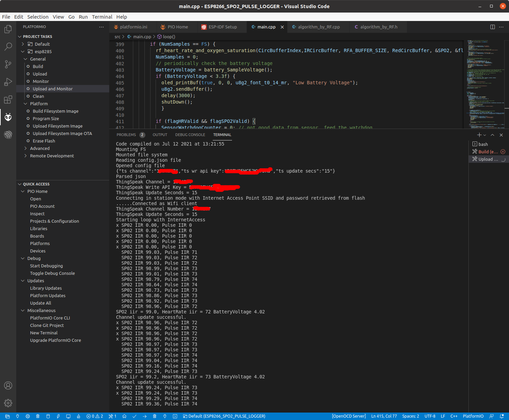
Task: Collapse the esp8285 environment node
Action: pyautogui.click(x=23, y=51)
